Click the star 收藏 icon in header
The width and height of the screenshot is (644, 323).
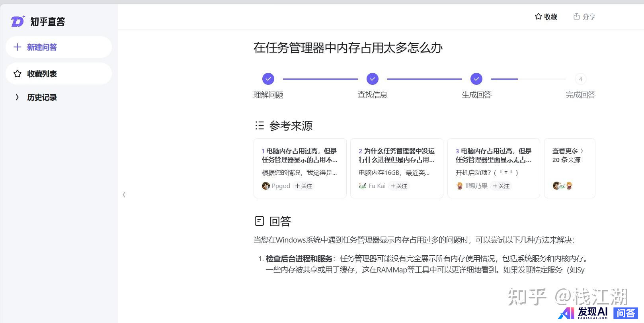point(538,17)
